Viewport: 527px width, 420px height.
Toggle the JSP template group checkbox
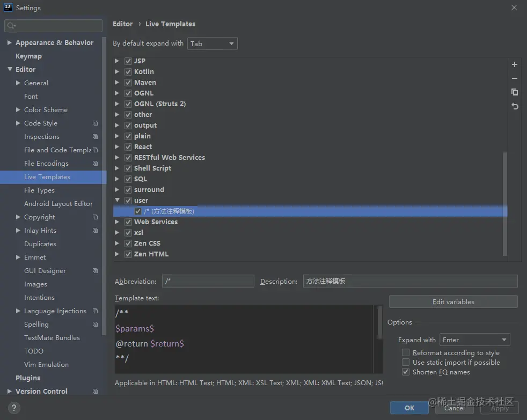click(128, 61)
